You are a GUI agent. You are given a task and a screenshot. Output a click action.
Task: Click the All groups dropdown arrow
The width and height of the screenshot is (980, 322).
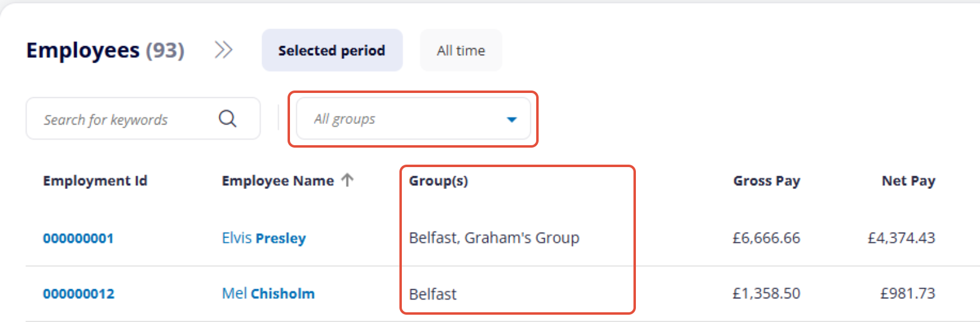click(x=512, y=120)
